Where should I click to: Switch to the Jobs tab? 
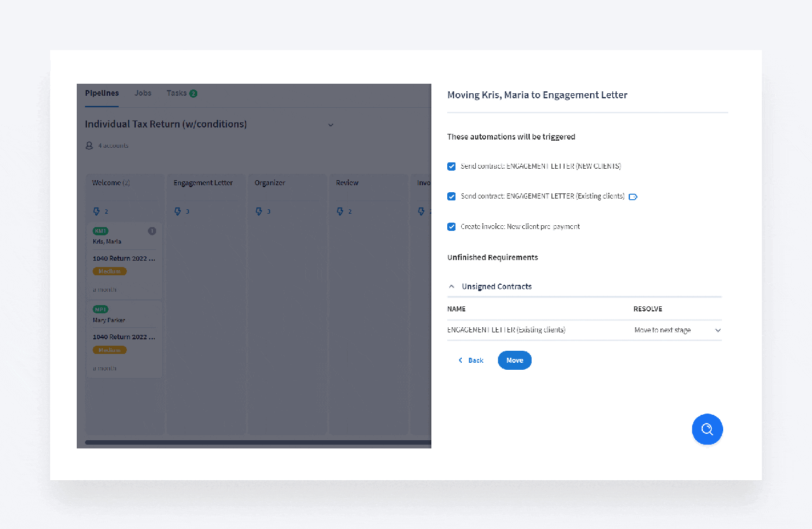pyautogui.click(x=143, y=93)
